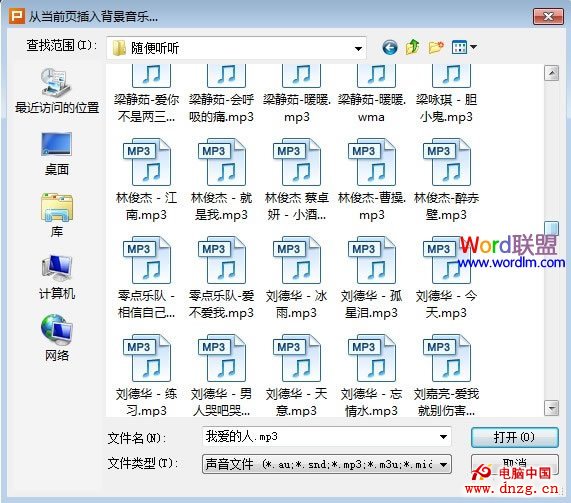571x503 pixels.
Task: Select file 刘德华 - 孤星泪.mp3
Action: pos(371,278)
